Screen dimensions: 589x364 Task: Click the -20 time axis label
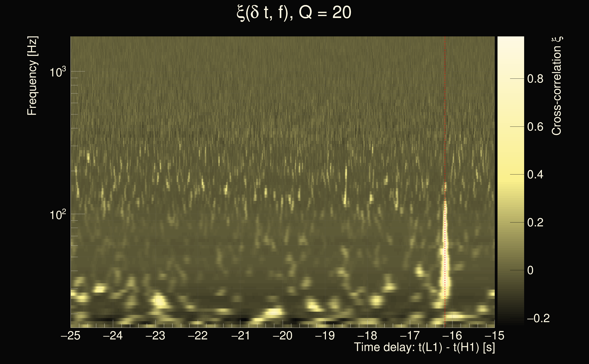[282, 336]
